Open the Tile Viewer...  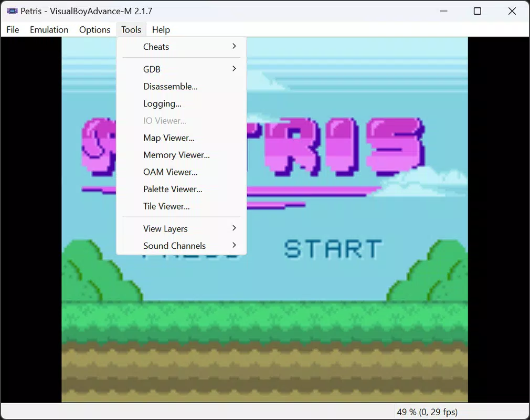(181, 206)
